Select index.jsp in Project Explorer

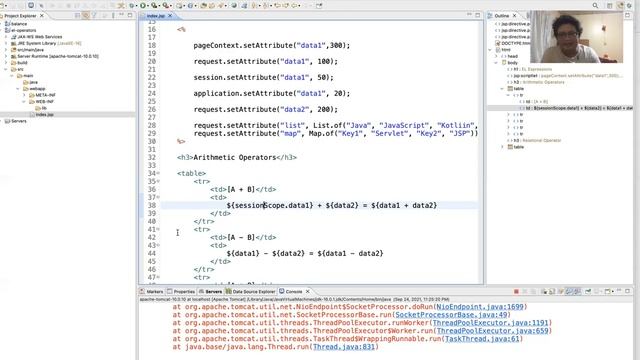pyautogui.click(x=44, y=115)
